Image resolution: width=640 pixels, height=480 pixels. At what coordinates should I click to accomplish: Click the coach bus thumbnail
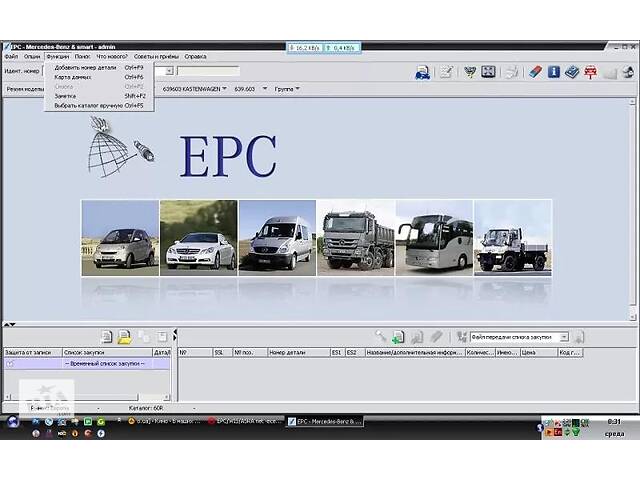(434, 238)
